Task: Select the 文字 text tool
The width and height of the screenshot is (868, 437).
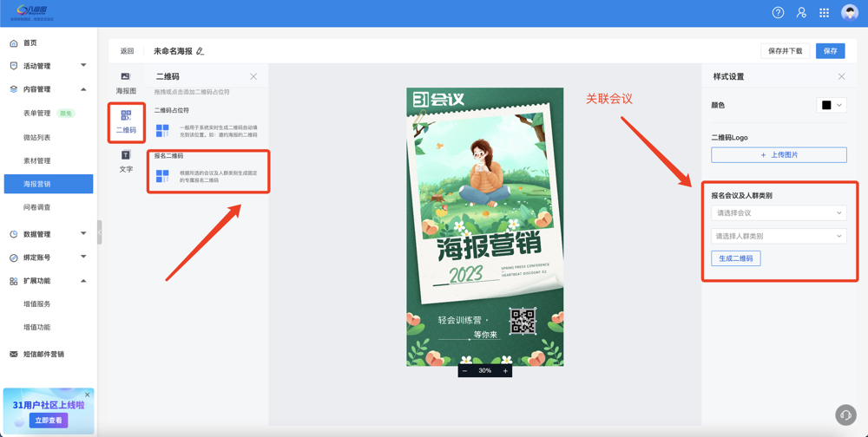Action: coord(126,161)
